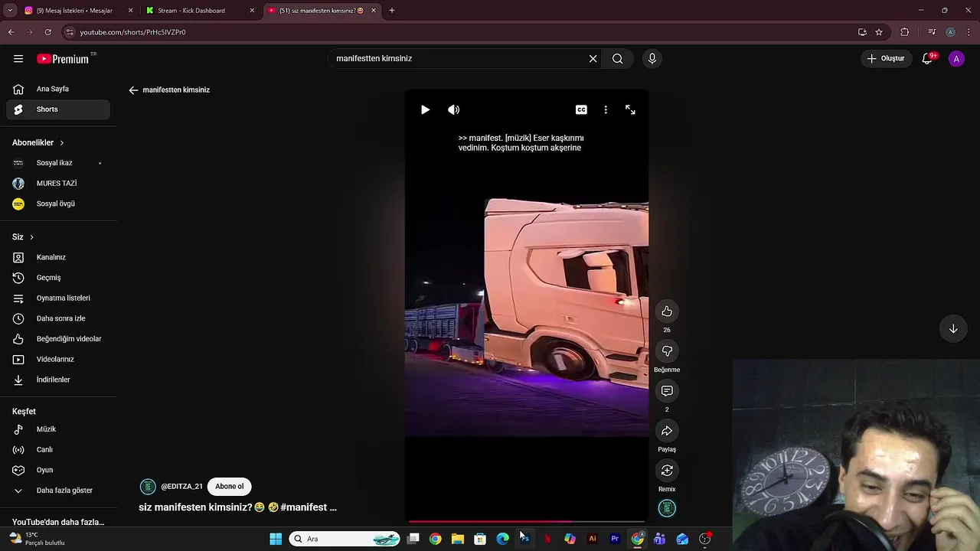Screen dimensions: 980x551
Task: Open the MURES TAZİ subscription
Action: (58, 184)
